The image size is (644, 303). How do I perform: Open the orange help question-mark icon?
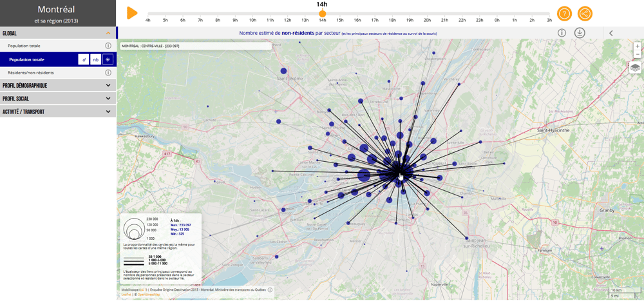564,14
